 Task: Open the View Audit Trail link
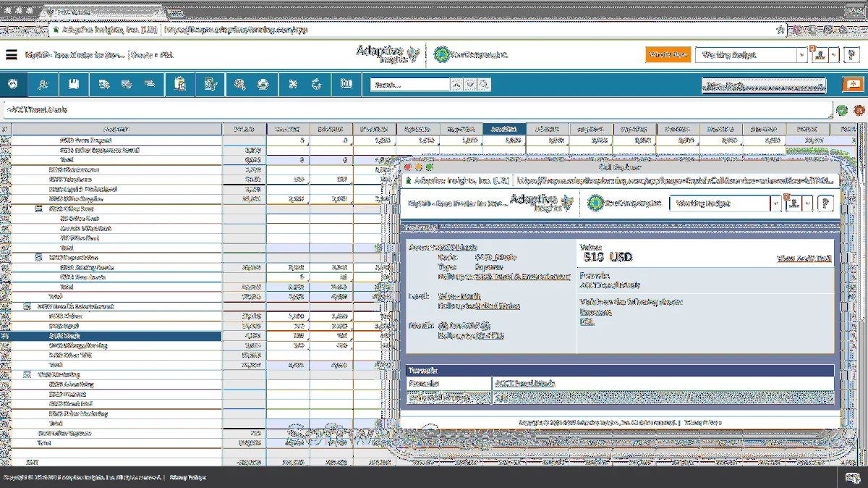pos(805,258)
